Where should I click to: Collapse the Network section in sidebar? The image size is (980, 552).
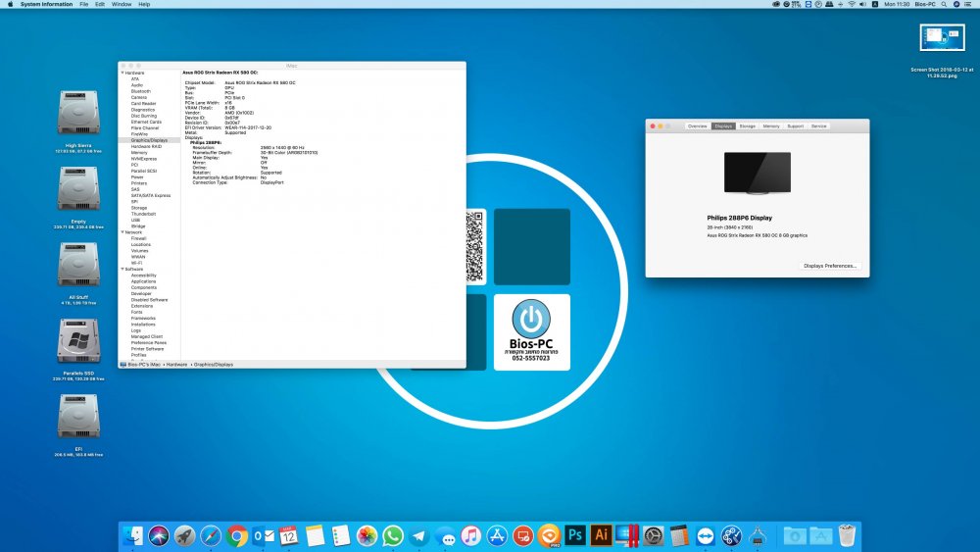tap(122, 232)
